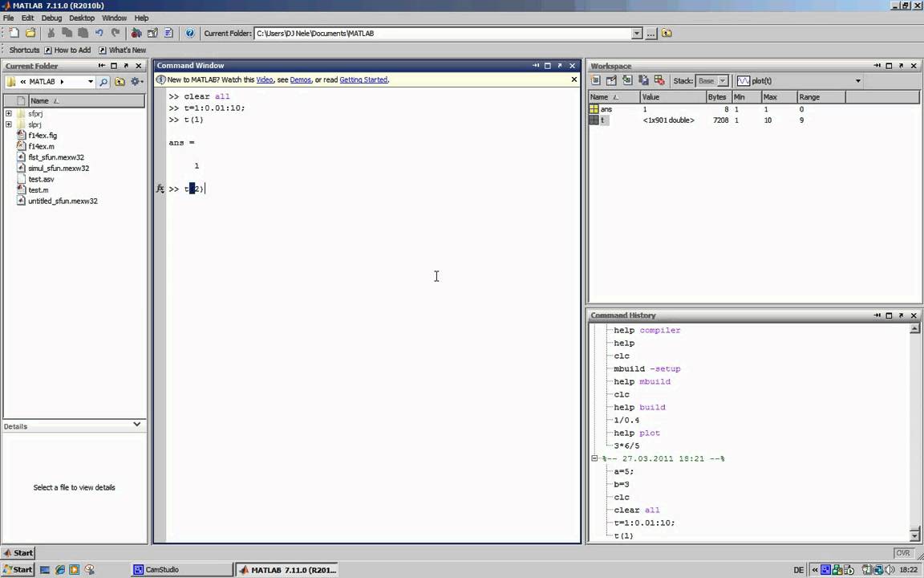Screen dimensions: 924x578
Task: Click the fx function browser icon at the prompt
Action: tap(160, 189)
